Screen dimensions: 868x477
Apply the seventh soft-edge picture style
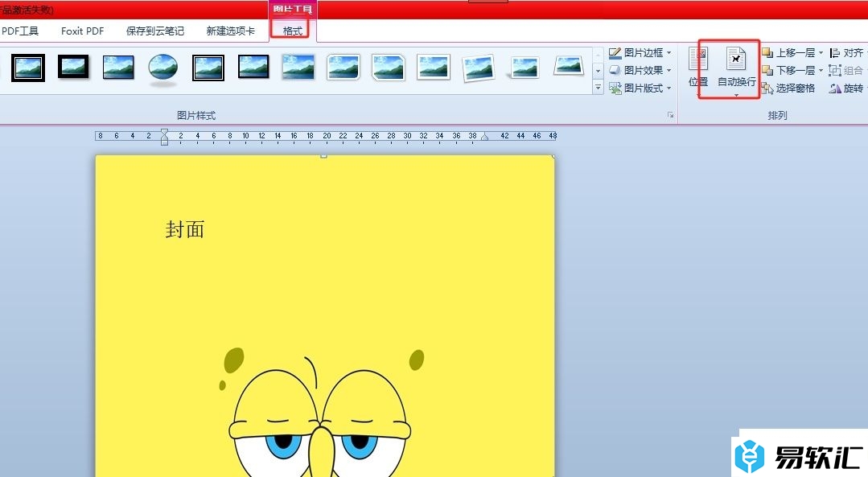[x=298, y=67]
